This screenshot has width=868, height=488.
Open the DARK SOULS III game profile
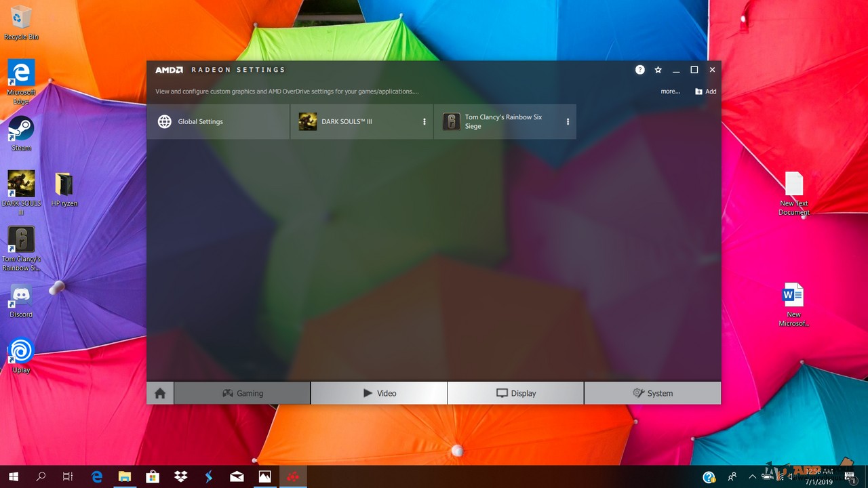tap(361, 121)
